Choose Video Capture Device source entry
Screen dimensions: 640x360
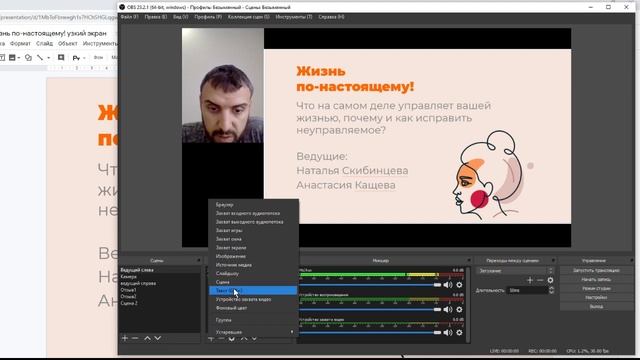tap(254, 299)
